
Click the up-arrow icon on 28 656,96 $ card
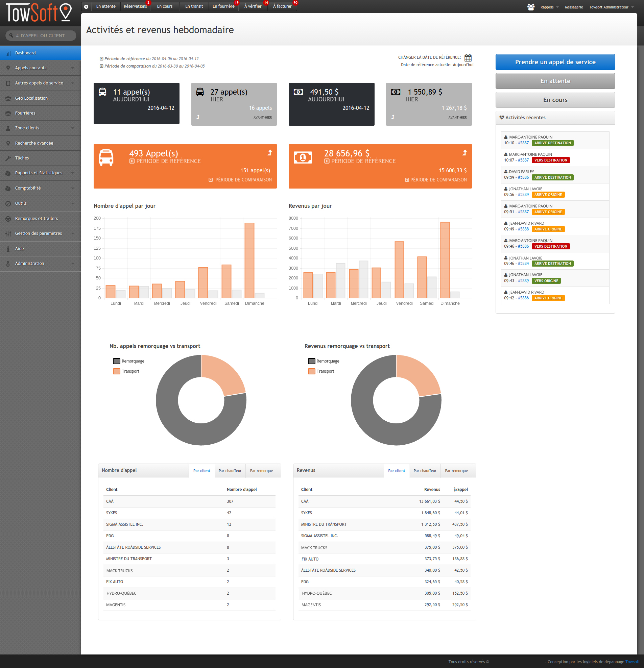464,153
